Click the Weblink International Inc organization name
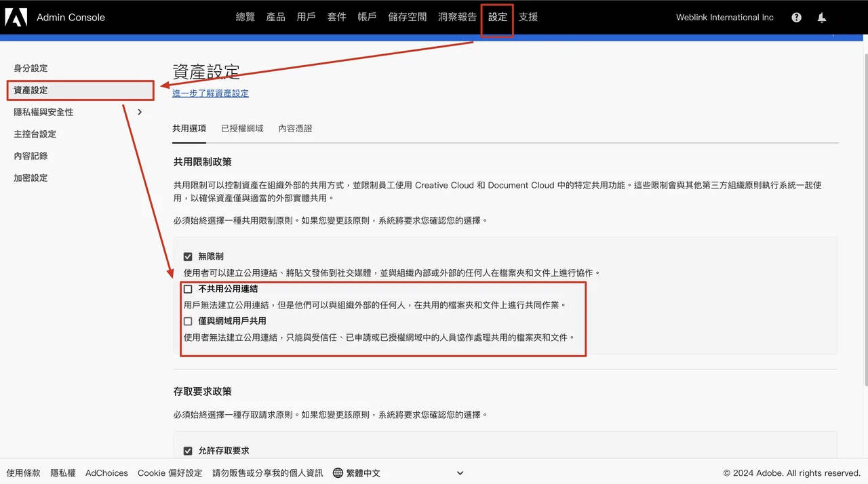The image size is (868, 484). [725, 18]
